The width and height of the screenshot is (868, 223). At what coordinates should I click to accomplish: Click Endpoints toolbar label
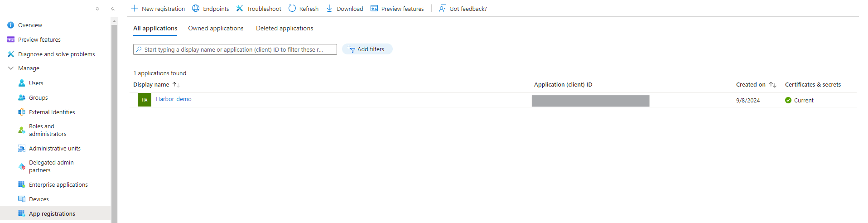[x=216, y=9]
